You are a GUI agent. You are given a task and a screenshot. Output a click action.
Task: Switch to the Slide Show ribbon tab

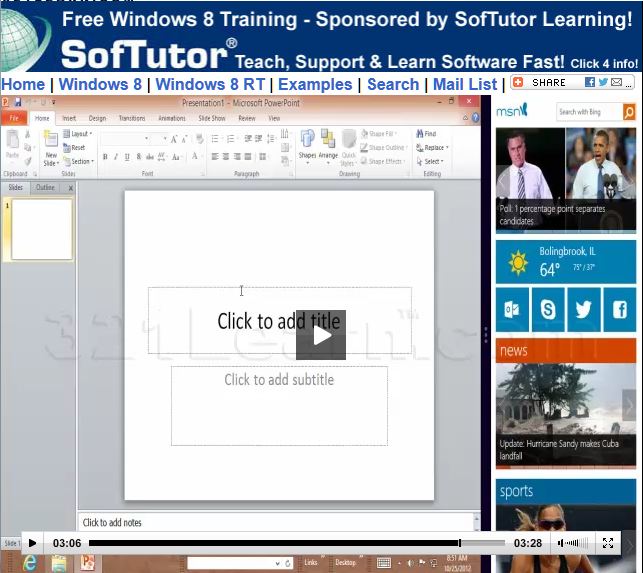point(212,118)
